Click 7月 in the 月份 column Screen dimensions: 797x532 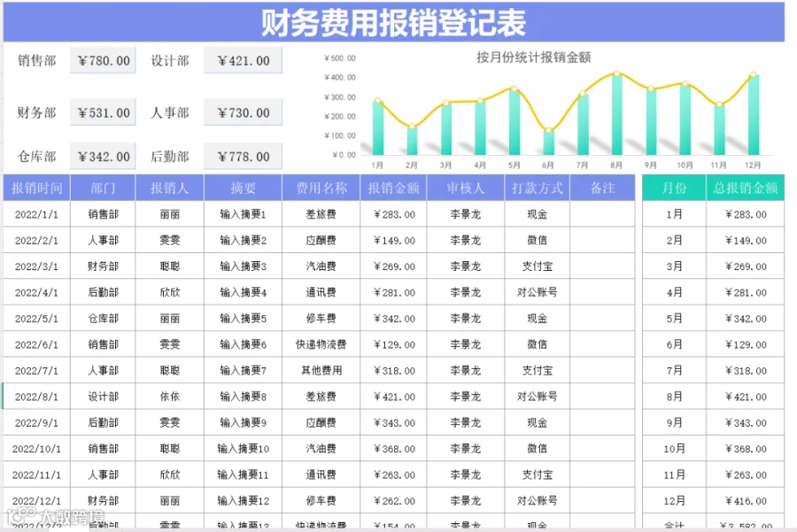674,370
